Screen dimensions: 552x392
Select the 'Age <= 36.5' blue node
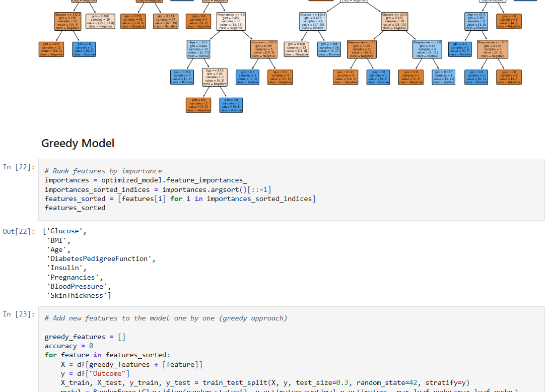tap(198, 49)
